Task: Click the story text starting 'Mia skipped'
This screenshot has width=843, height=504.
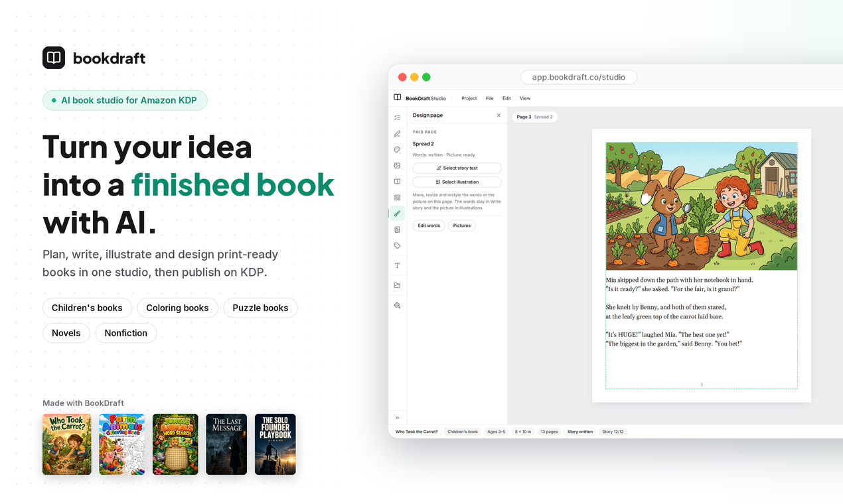Action: point(679,312)
